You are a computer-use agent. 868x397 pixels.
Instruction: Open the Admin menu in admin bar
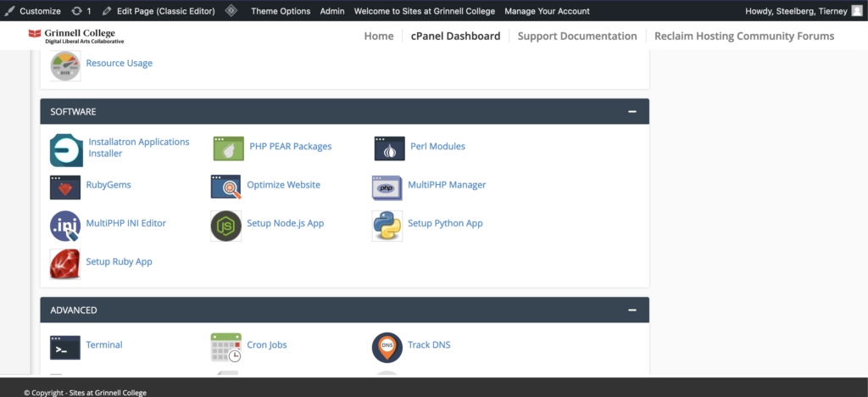click(x=332, y=11)
